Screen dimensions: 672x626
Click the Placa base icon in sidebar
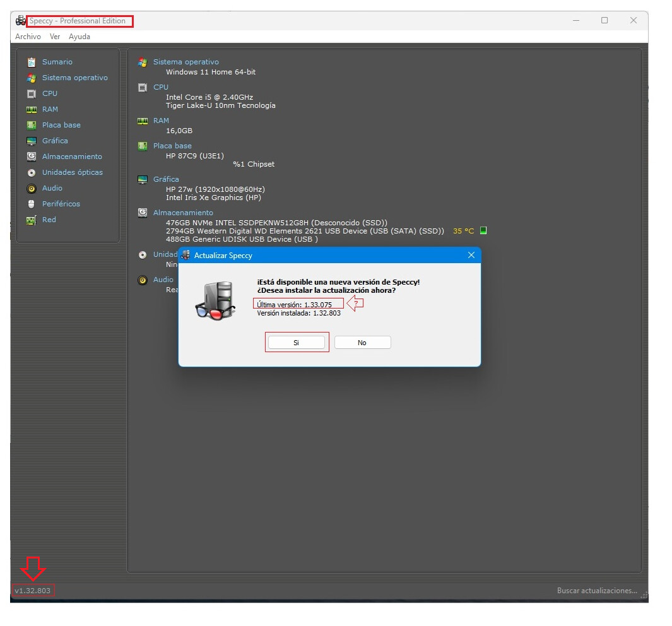(31, 125)
